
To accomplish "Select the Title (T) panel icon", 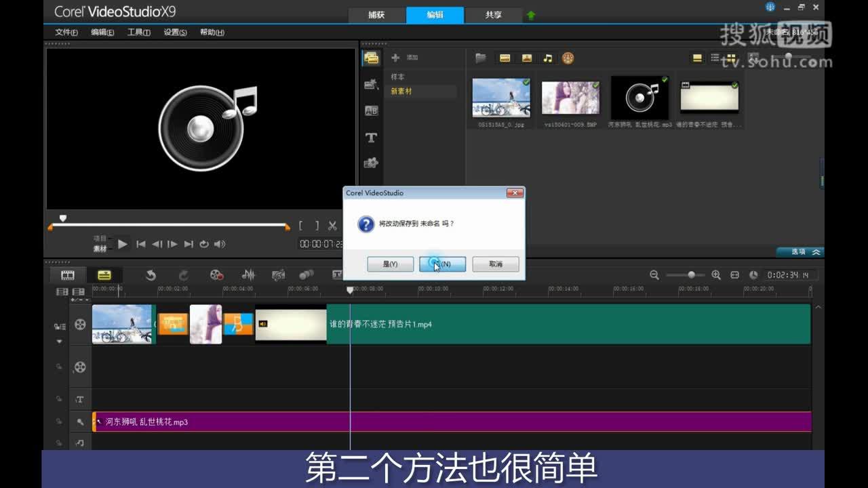I will pos(371,137).
